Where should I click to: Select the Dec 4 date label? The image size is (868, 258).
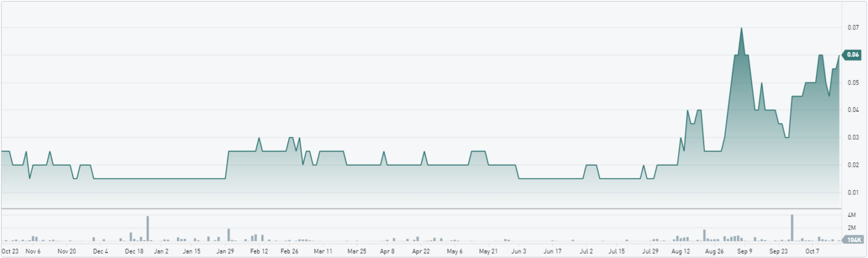101,250
